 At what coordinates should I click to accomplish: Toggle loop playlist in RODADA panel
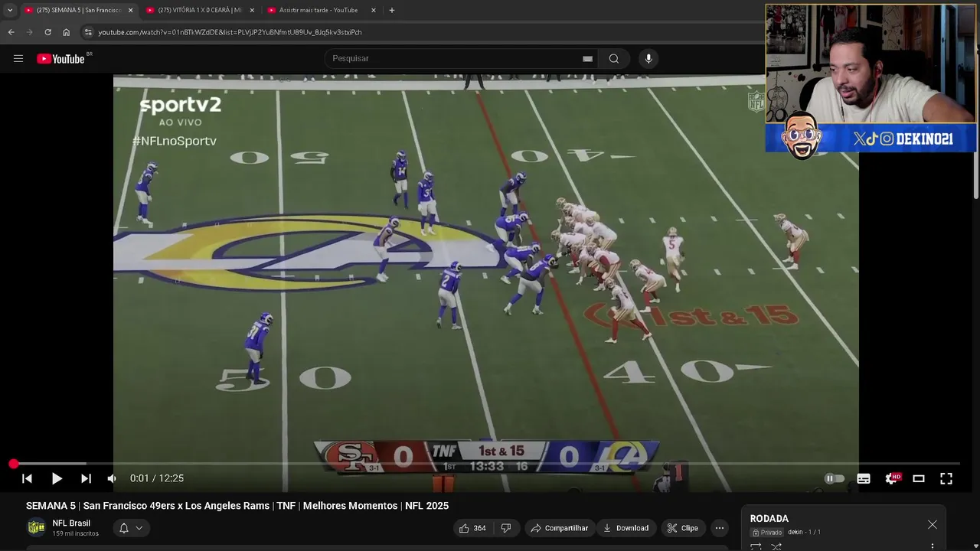(x=756, y=546)
